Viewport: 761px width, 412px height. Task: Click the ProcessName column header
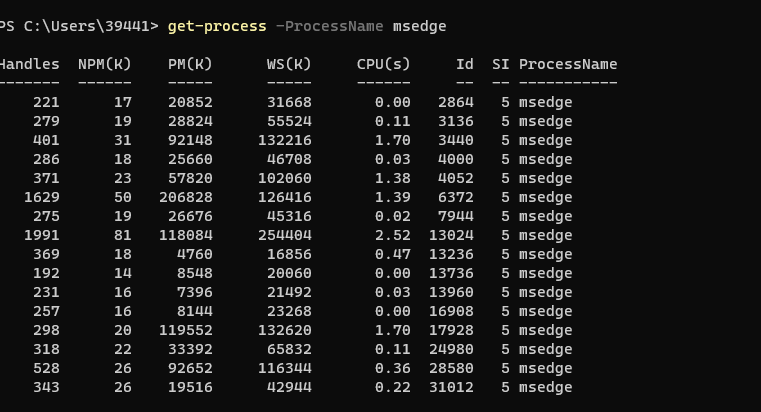(x=568, y=64)
